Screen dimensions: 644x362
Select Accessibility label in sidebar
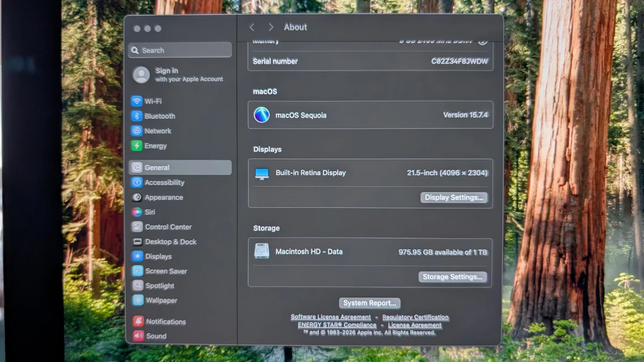[165, 182]
